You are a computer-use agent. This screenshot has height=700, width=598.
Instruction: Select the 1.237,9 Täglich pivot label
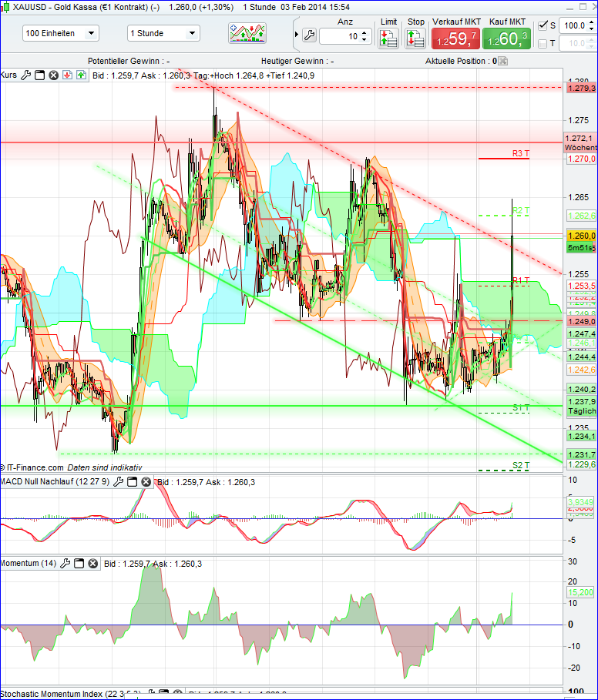581,406
